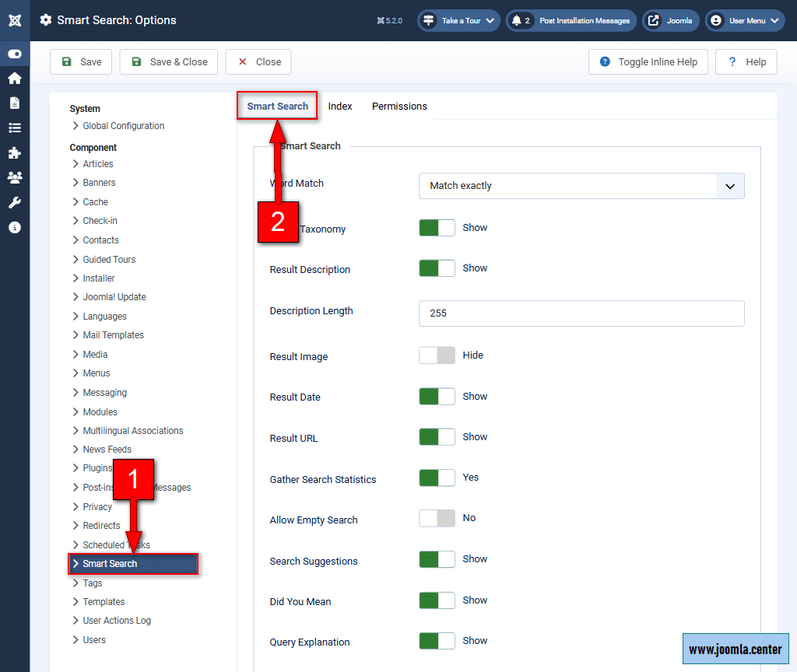Open Articles options in the component list
797x672 pixels.
coord(97,164)
